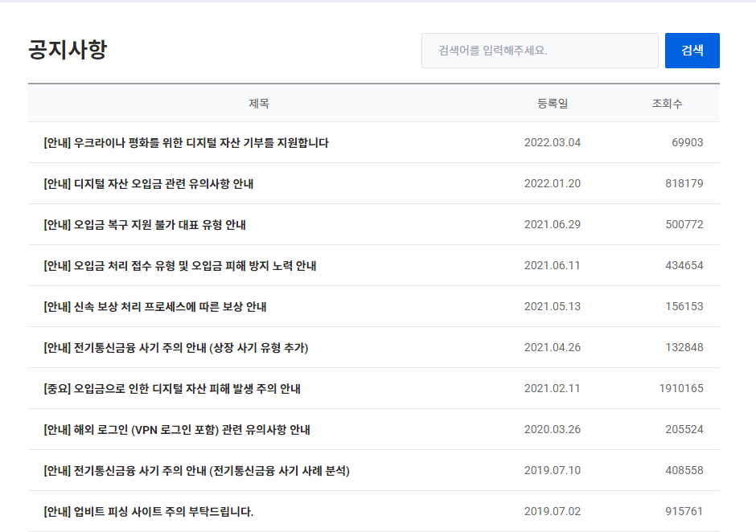Viewport: 756px width, 532px height.
Task: Open [중요] 오입금으로 인한 디지털 자산 피해 notice
Action: point(172,388)
